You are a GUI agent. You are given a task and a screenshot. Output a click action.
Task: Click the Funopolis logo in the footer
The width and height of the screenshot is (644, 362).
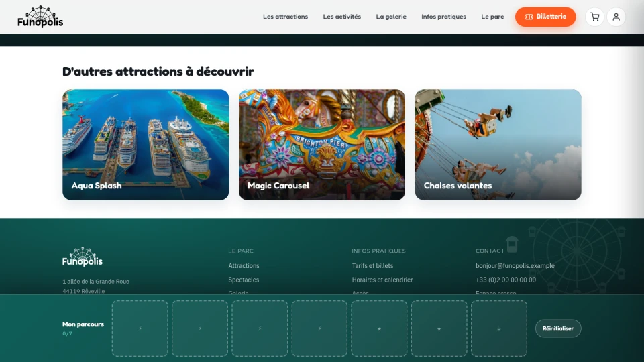[82, 257]
